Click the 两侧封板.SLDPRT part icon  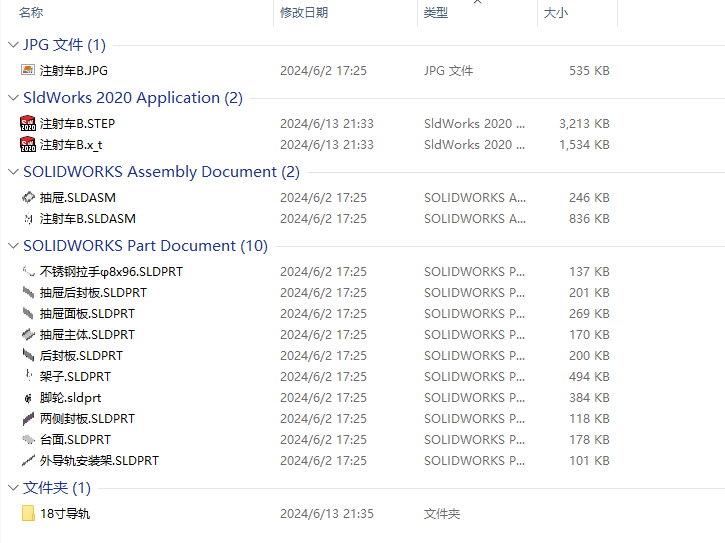coord(28,419)
